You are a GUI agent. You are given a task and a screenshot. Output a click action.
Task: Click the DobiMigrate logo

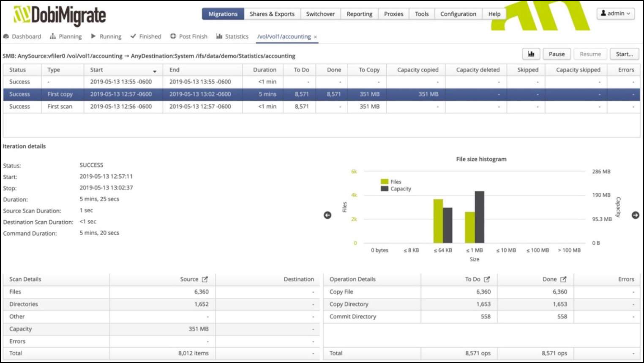tap(60, 15)
